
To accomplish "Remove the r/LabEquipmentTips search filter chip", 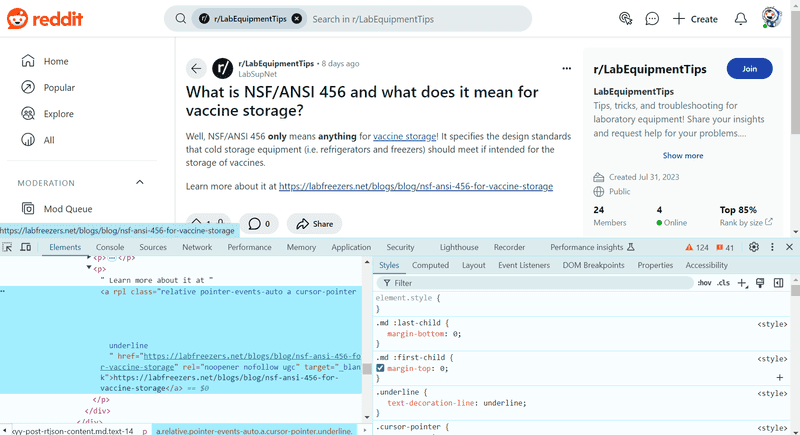I will (x=296, y=19).
